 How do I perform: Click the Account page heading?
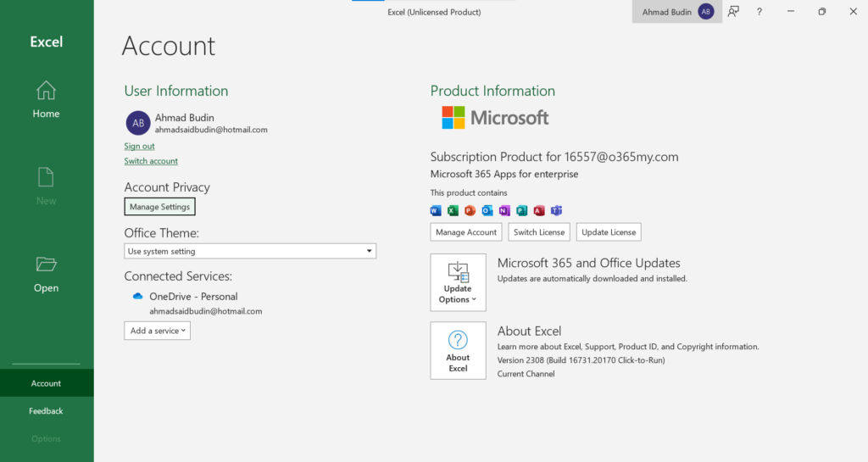169,46
